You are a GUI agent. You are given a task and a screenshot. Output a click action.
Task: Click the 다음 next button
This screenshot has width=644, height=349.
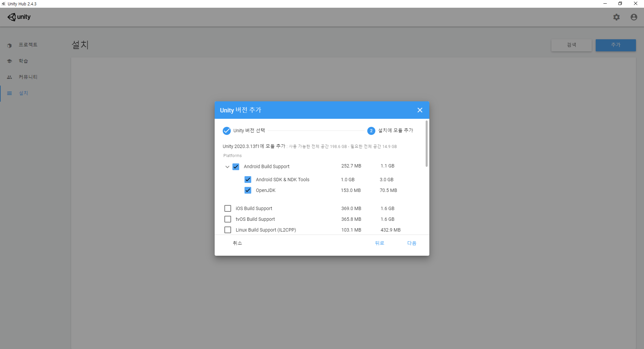412,243
